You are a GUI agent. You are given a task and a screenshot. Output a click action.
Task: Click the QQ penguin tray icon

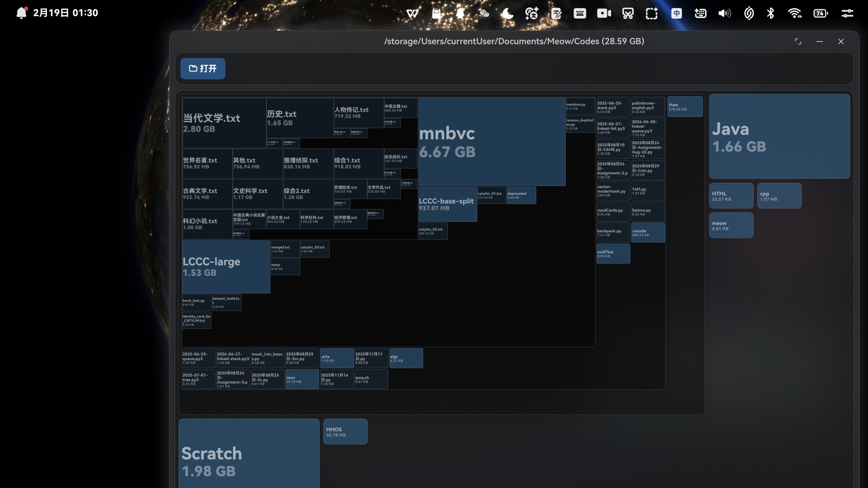pyautogui.click(x=460, y=13)
